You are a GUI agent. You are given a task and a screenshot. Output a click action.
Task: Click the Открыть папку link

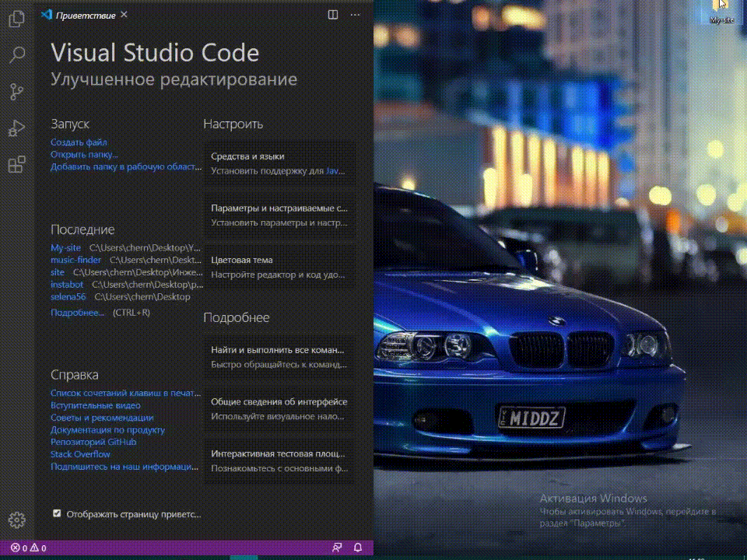pyautogui.click(x=84, y=154)
